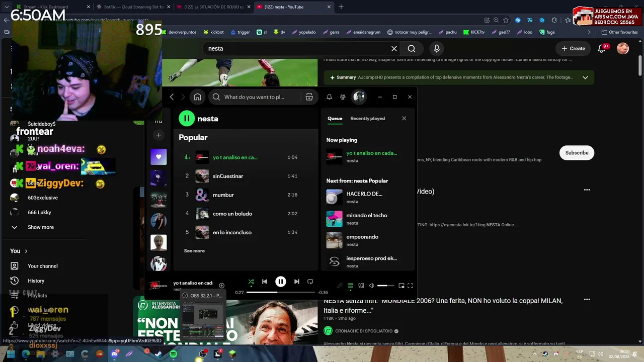
Task: Open Spotify from the Windows taskbar
Action: [173, 354]
